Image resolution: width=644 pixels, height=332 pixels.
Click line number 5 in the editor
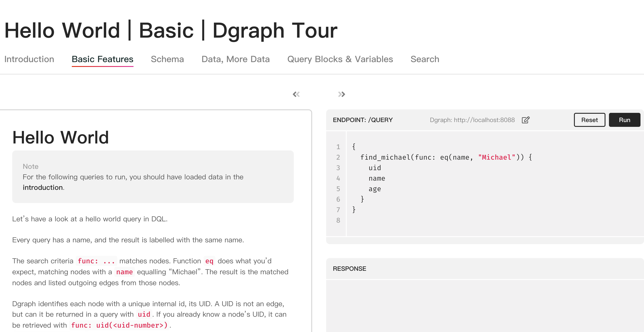tap(338, 189)
